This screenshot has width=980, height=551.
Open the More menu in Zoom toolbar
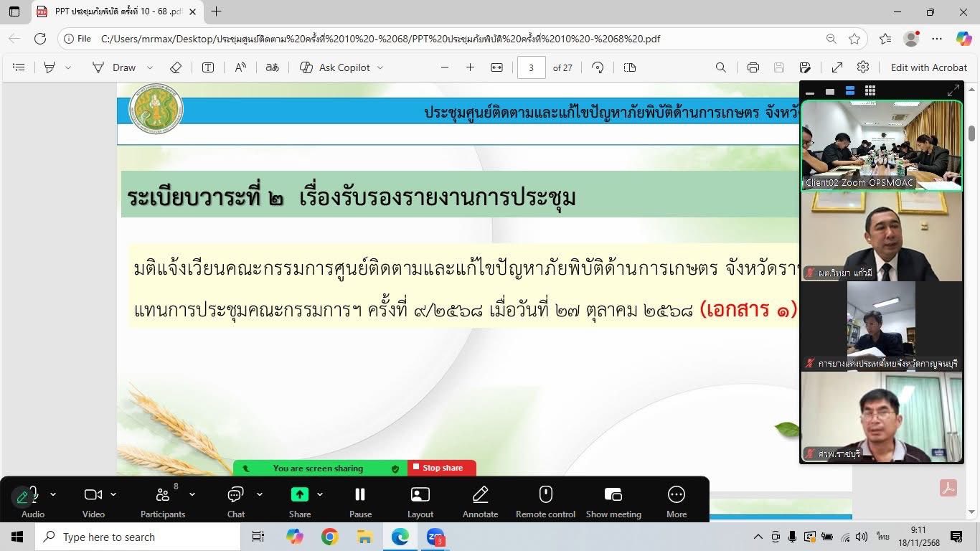pos(676,501)
